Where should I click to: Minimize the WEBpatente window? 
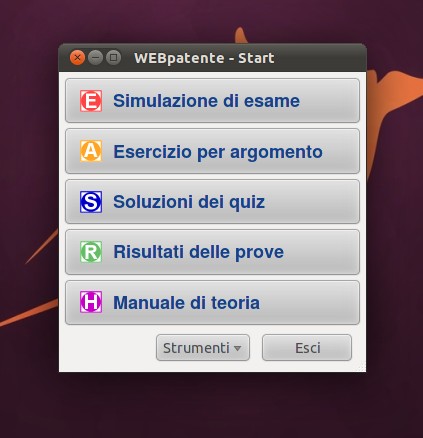pyautogui.click(x=95, y=58)
